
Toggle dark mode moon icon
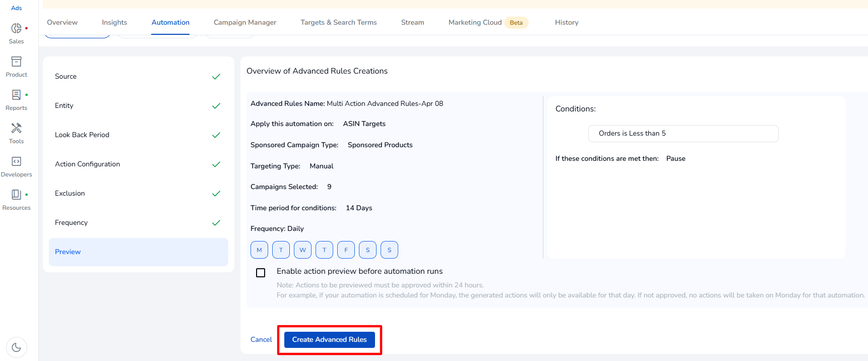(x=16, y=347)
